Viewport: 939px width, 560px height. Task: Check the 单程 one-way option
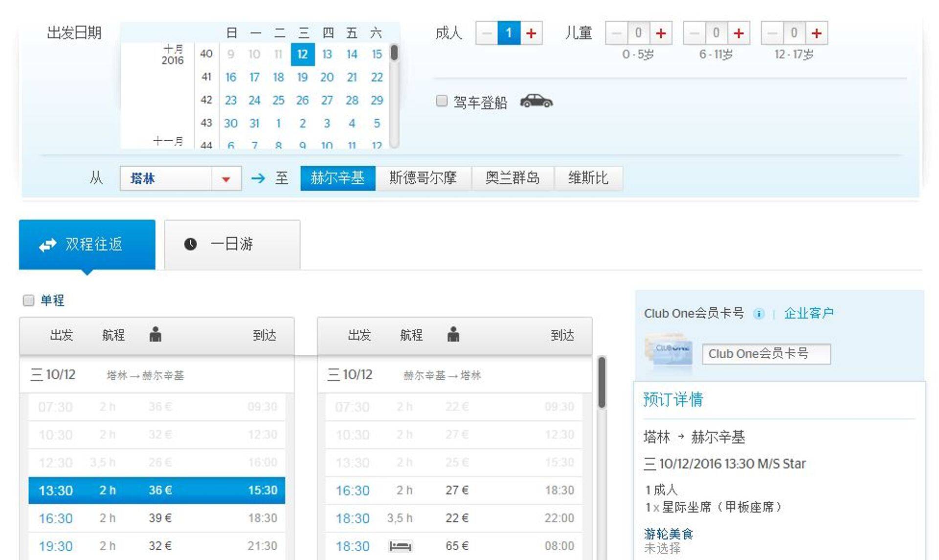pyautogui.click(x=29, y=300)
